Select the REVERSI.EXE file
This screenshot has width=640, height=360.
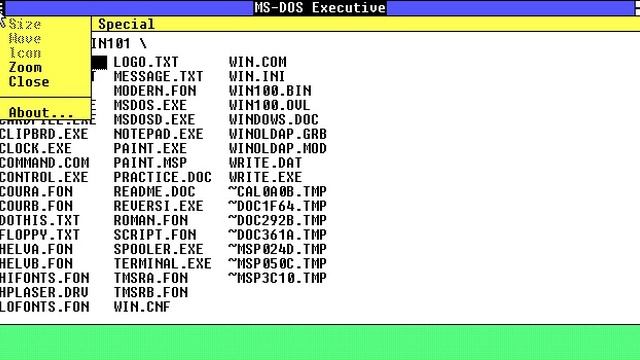pyautogui.click(x=158, y=206)
